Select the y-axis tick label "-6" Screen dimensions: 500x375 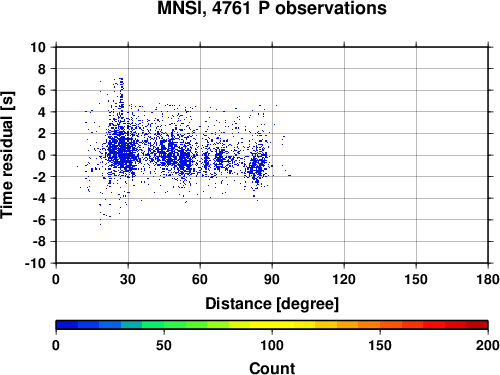tap(39, 220)
